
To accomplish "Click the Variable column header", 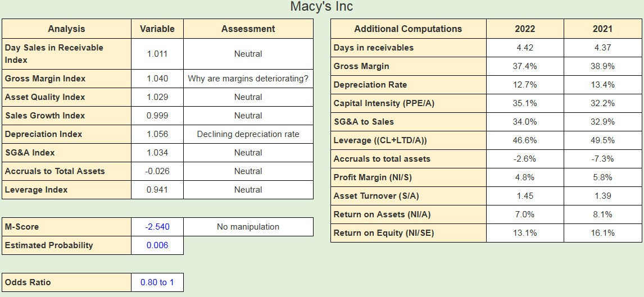I will tap(157, 29).
